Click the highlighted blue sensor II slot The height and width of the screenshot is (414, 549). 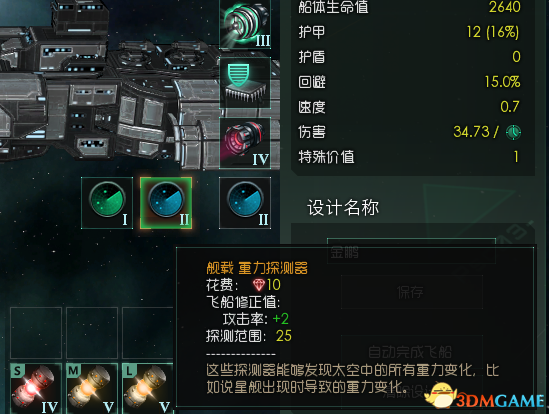(x=166, y=203)
